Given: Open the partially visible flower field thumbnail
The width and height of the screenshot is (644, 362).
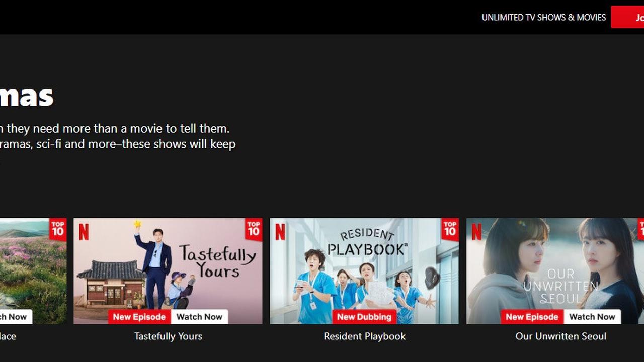Looking at the screenshot, I should tap(33, 271).
